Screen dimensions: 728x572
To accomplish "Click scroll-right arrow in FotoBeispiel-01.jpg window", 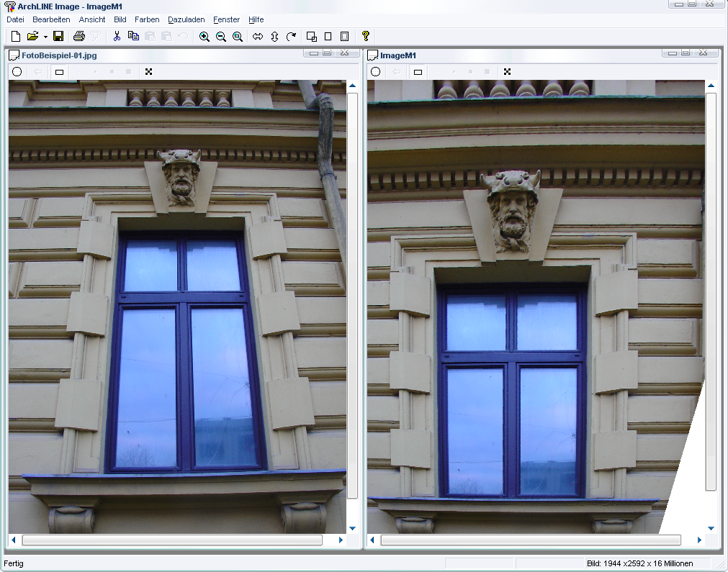I will click(x=341, y=540).
